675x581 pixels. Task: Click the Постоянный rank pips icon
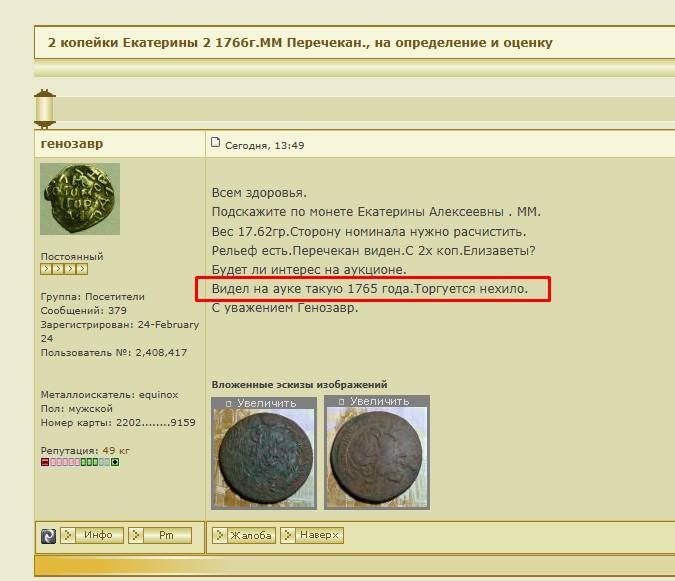click(64, 269)
